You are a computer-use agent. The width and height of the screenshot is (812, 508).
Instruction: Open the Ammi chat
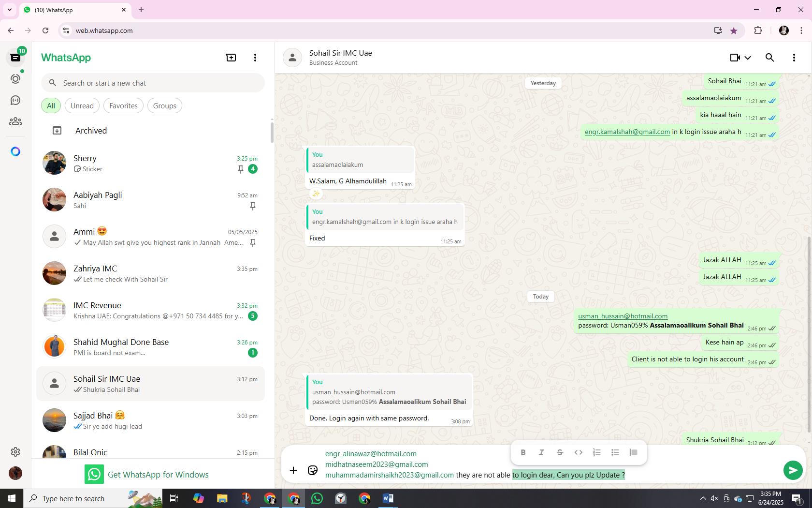151,237
